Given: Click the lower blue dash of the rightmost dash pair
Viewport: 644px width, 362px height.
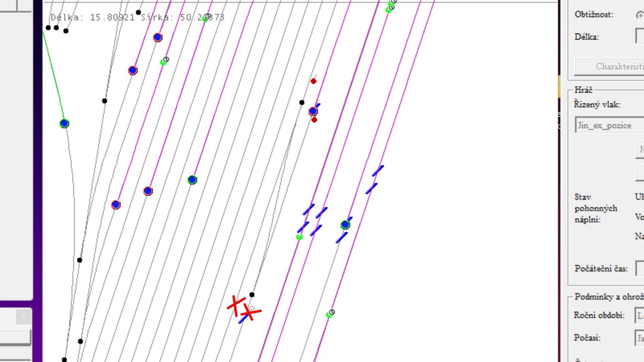Looking at the screenshot, I should coord(371,188).
